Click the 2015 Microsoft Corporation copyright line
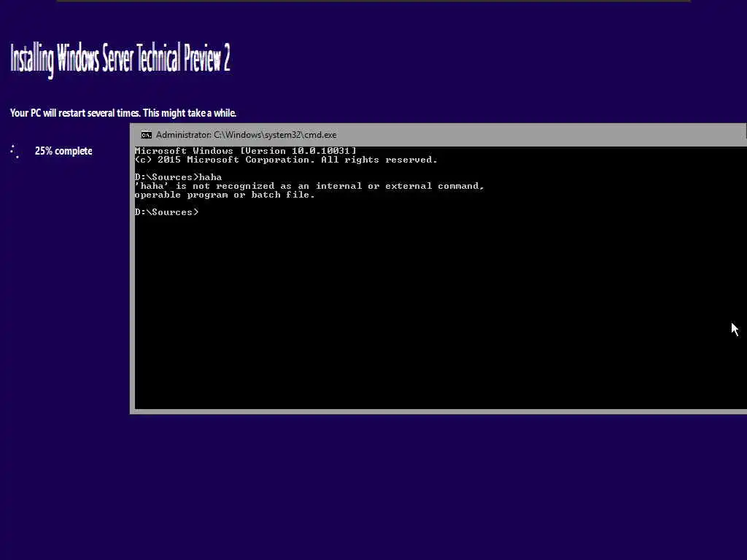This screenshot has height=560, width=747. click(x=286, y=160)
